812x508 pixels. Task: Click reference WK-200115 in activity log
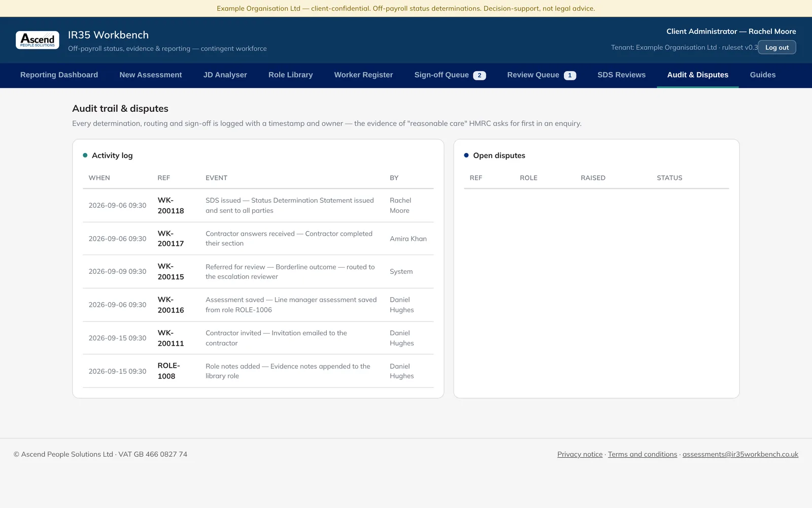click(171, 271)
